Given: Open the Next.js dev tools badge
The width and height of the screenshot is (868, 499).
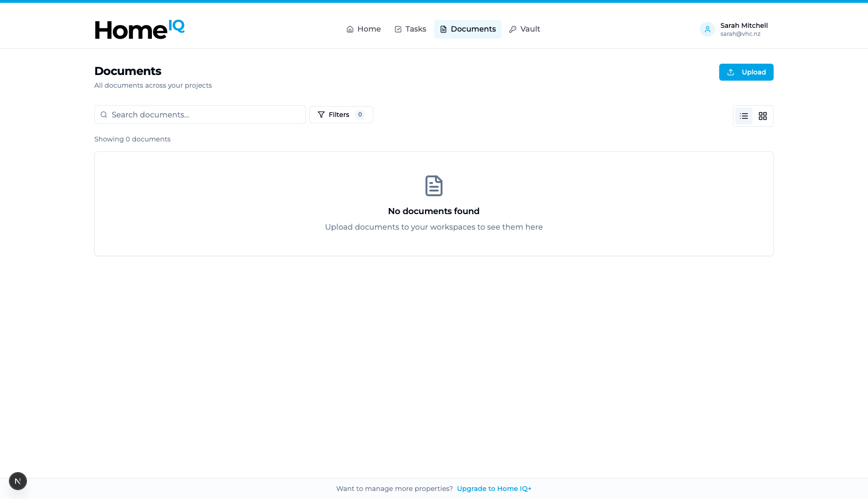Looking at the screenshot, I should tap(18, 481).
